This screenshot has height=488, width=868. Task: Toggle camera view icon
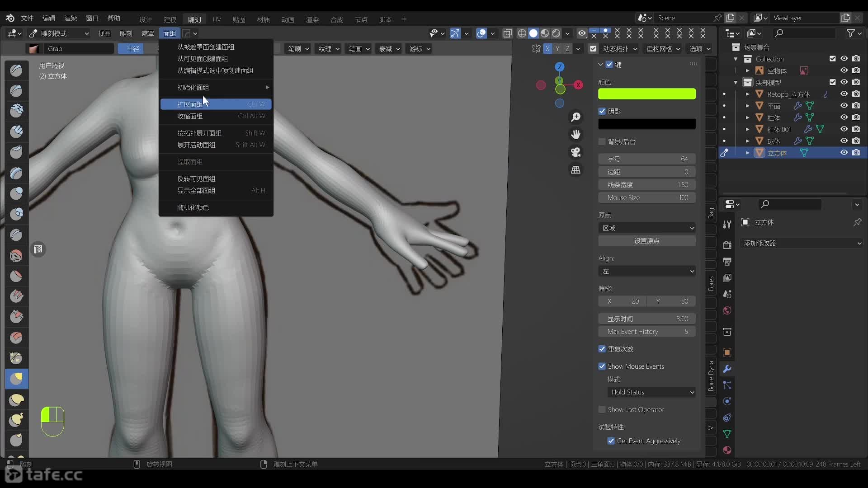576,152
